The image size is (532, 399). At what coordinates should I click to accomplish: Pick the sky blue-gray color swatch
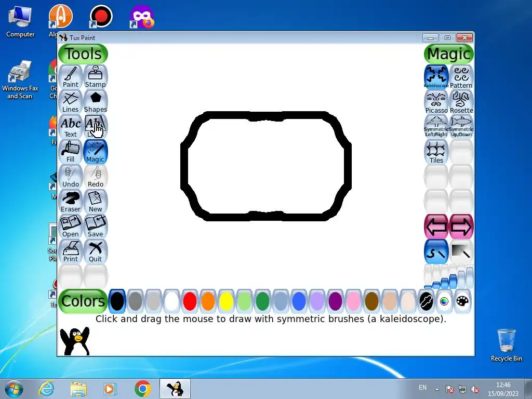(281, 301)
